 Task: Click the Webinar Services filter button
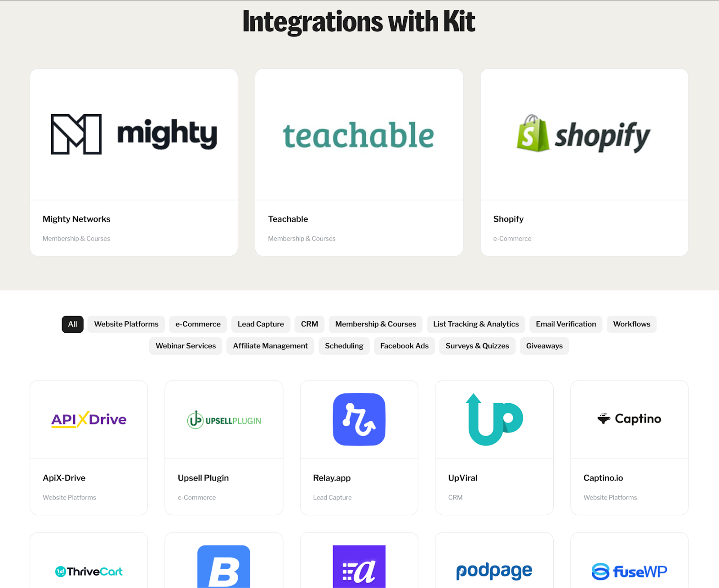tap(185, 346)
